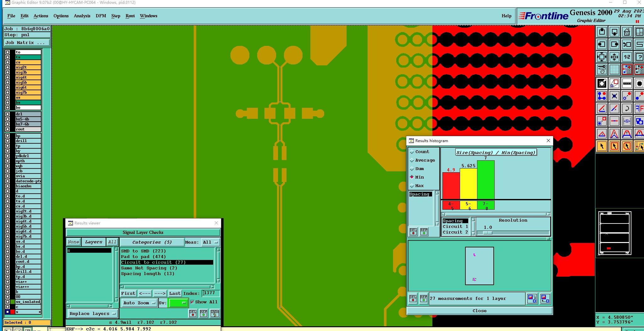Click REF icon in Results viewer bottom
Screen dimensions: 644x331
(203, 313)
